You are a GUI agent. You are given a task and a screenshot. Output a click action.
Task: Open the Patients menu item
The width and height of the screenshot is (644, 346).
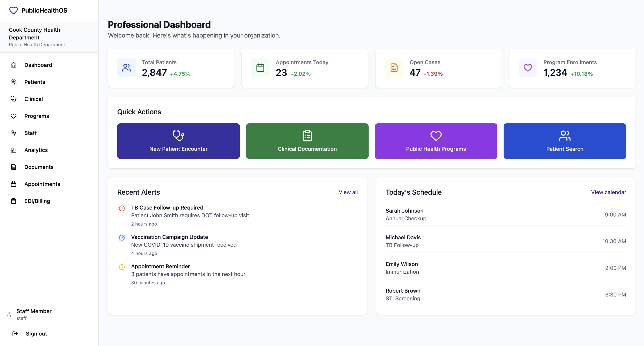tap(35, 82)
